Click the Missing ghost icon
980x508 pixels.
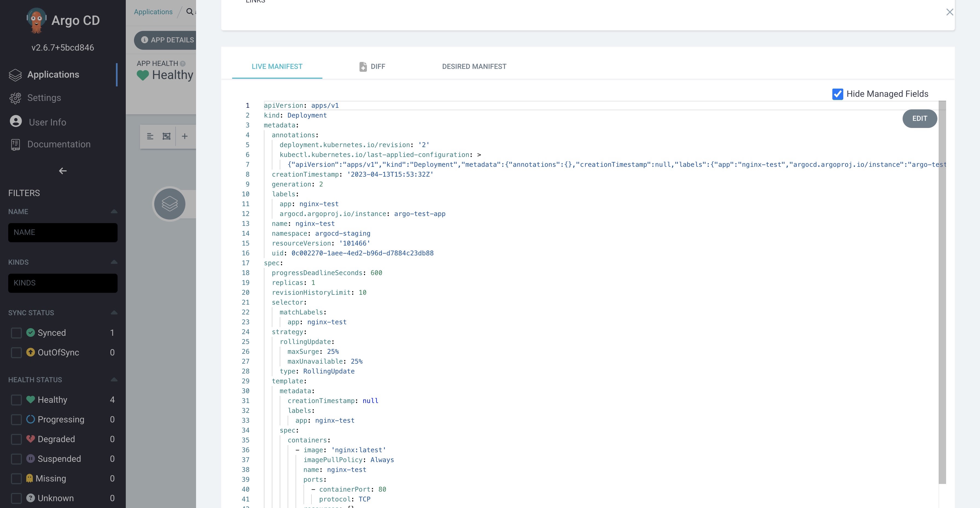click(x=29, y=478)
